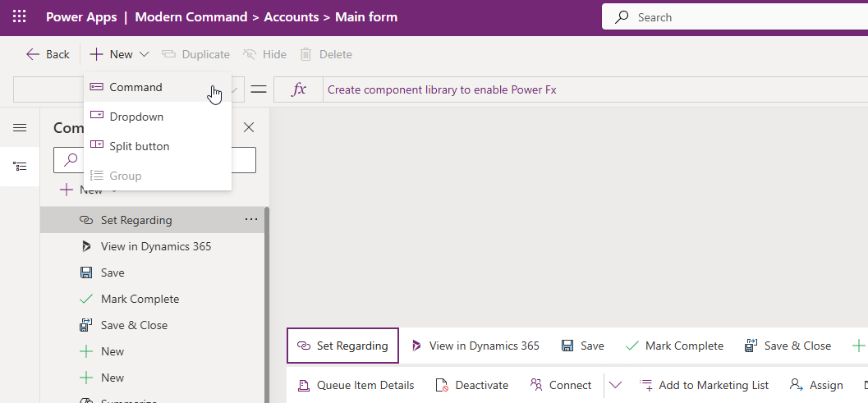Select Save & Close in command list
The width and height of the screenshot is (868, 403).
152,325
